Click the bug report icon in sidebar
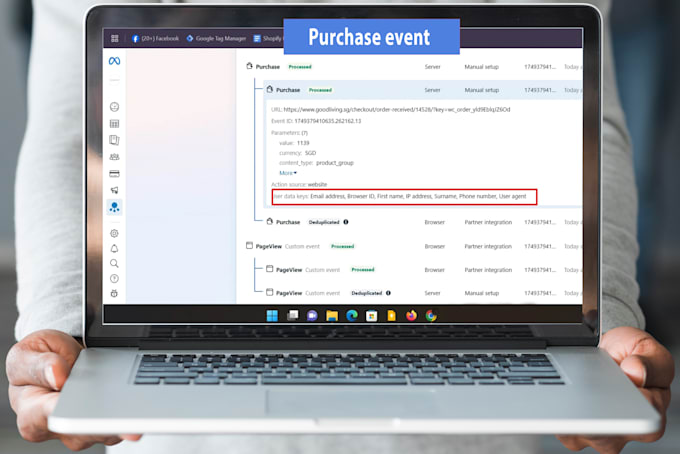 (114, 294)
